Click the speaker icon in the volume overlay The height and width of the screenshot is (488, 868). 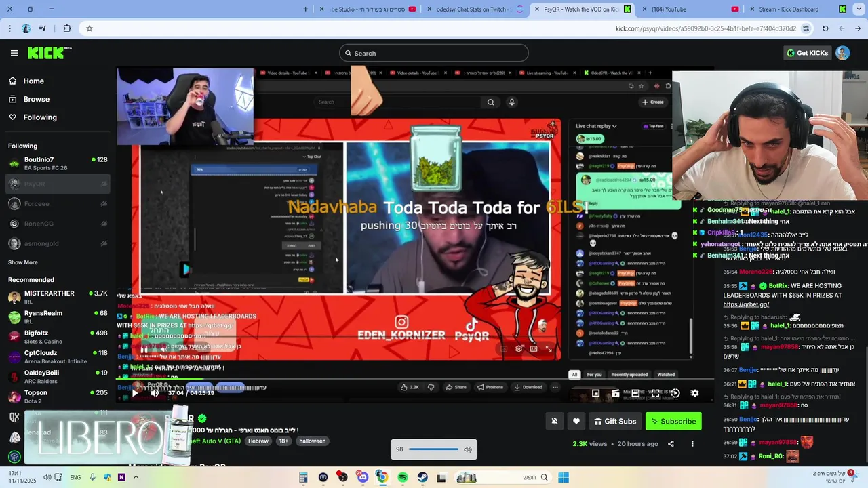[x=468, y=449]
